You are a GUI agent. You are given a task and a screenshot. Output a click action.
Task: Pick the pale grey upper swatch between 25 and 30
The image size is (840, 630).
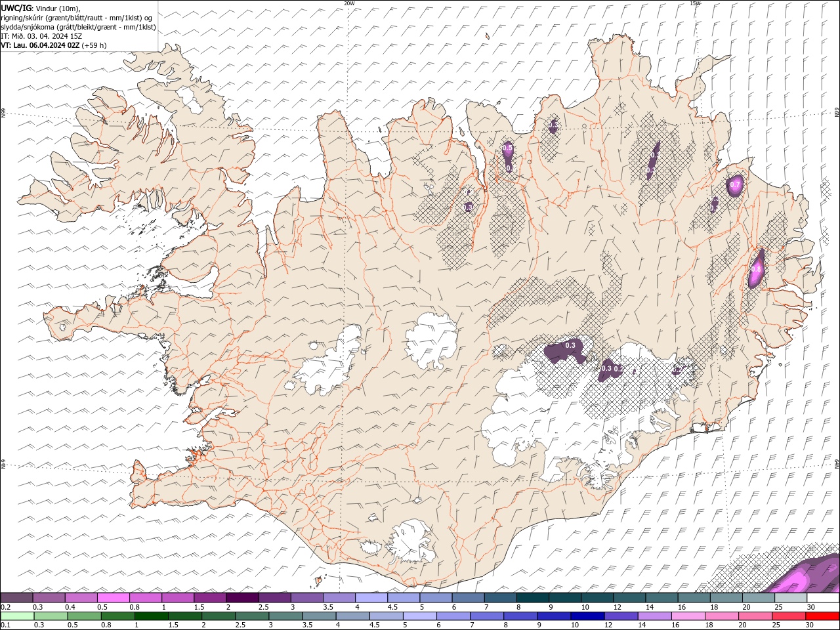[790, 598]
